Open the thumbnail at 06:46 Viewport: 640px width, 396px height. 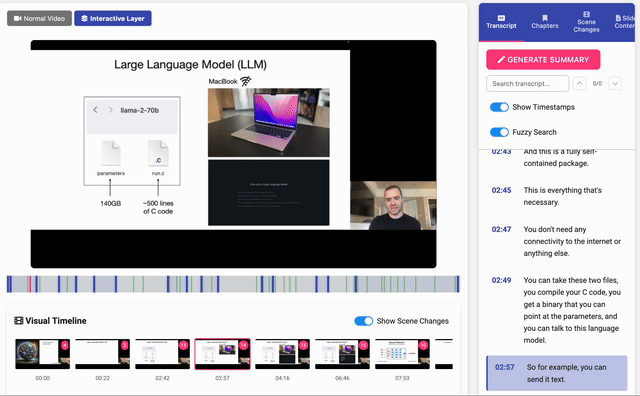342,354
